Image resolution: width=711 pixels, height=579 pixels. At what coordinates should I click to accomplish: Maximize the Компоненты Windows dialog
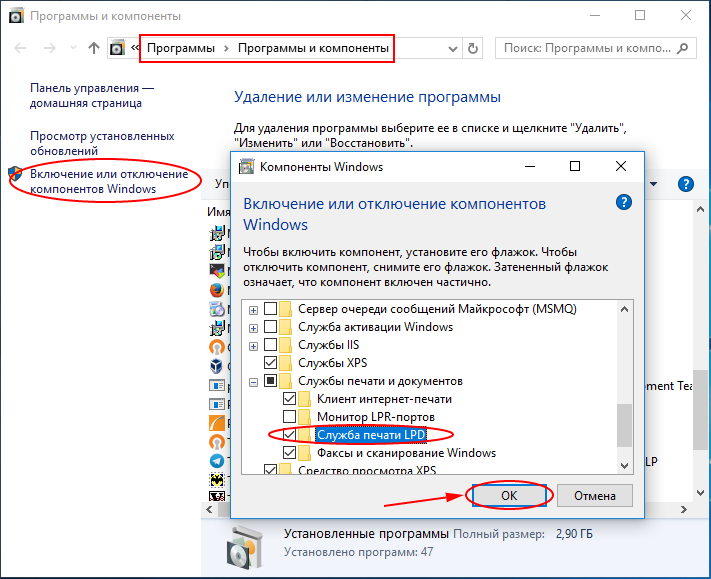(575, 166)
